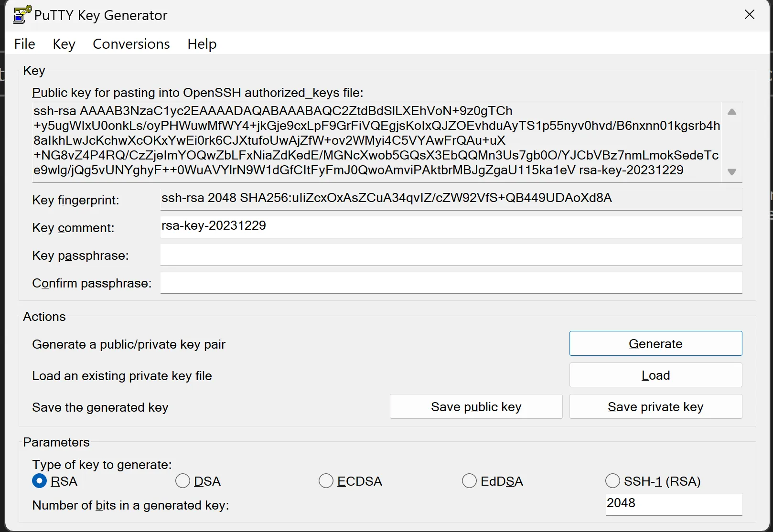This screenshot has height=532, width=773.
Task: Click the number of bits field showing 2048
Action: click(x=673, y=504)
